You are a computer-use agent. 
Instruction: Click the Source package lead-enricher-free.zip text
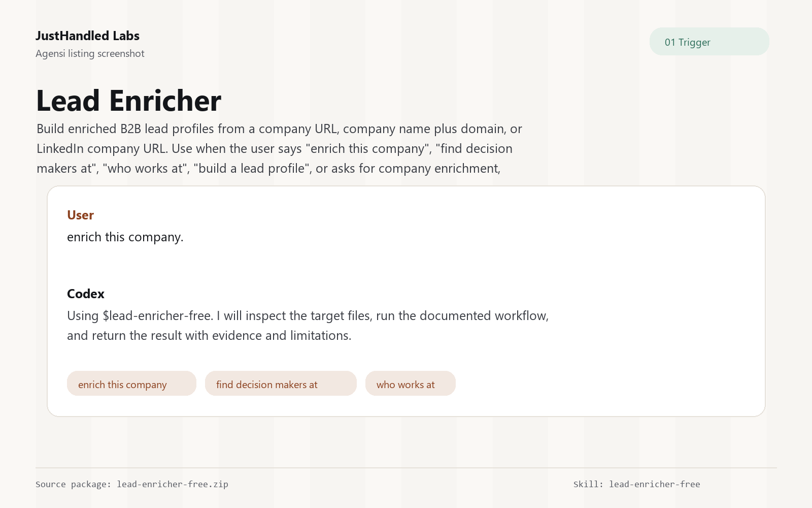coord(132,484)
